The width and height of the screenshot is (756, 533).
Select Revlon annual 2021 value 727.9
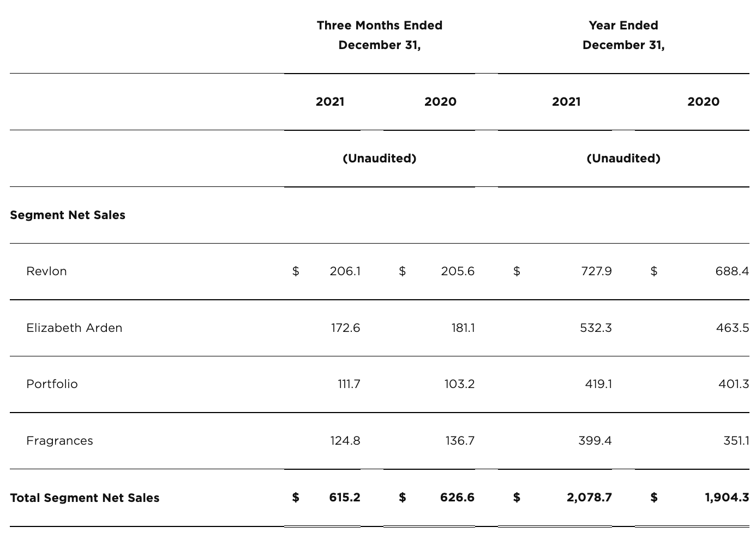[x=596, y=271]
